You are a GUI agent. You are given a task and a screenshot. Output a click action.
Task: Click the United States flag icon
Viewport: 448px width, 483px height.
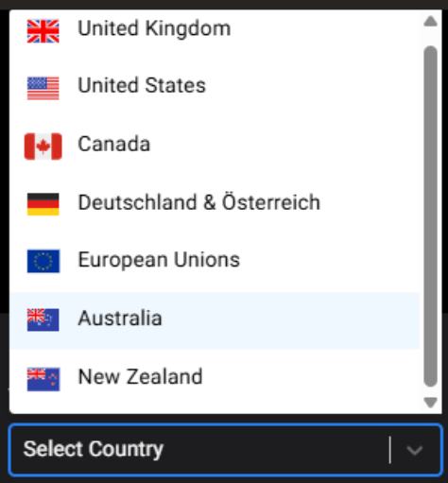click(43, 88)
